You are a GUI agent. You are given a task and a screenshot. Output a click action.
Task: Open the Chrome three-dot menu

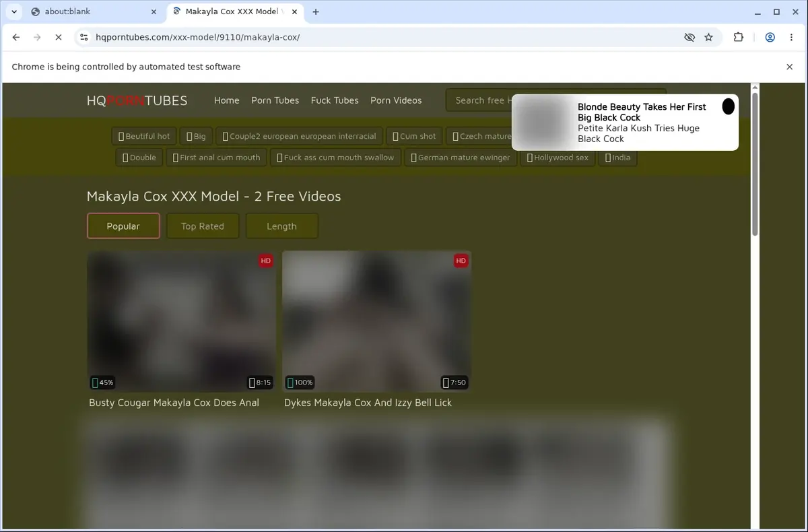[790, 37]
